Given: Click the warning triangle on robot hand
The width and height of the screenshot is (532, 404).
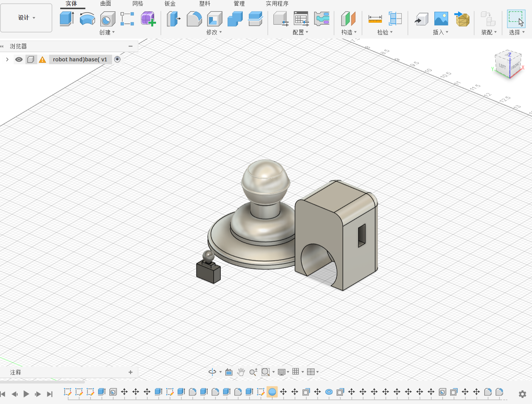Looking at the screenshot, I should point(42,59).
